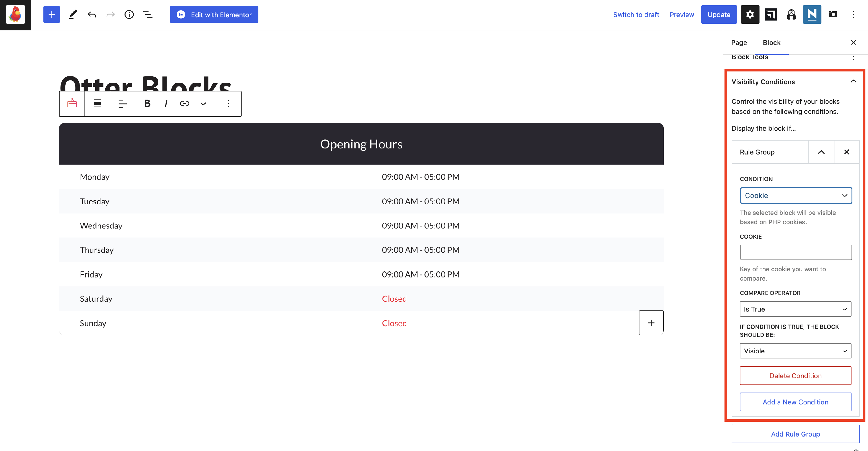The width and height of the screenshot is (868, 451).
Task: Open the List View icon
Action: pyautogui.click(x=148, y=14)
